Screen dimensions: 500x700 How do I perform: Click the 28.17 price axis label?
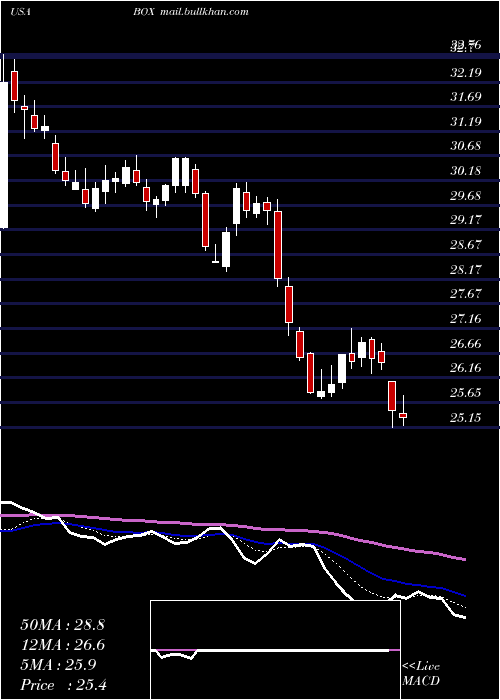[x=466, y=269]
